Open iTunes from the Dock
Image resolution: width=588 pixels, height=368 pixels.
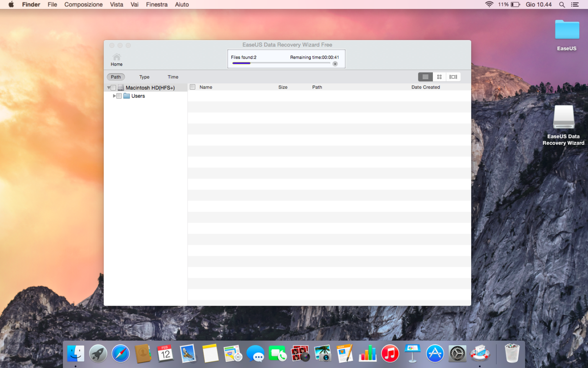(x=390, y=354)
